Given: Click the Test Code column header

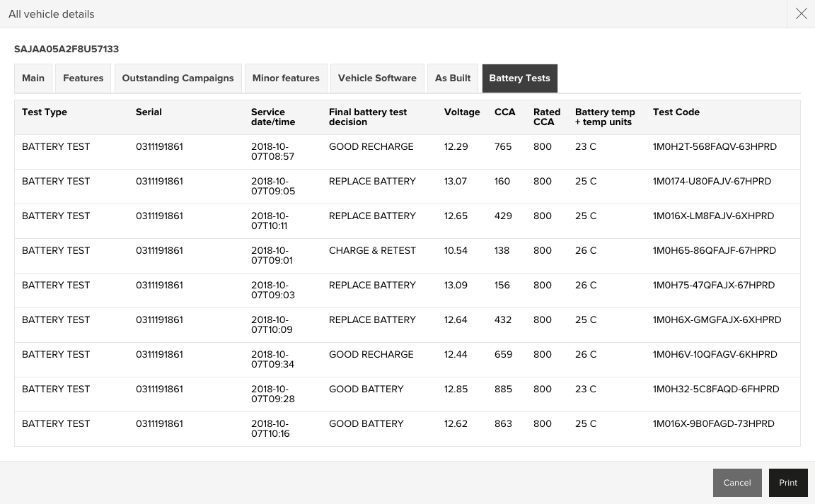Looking at the screenshot, I should pyautogui.click(x=676, y=112).
